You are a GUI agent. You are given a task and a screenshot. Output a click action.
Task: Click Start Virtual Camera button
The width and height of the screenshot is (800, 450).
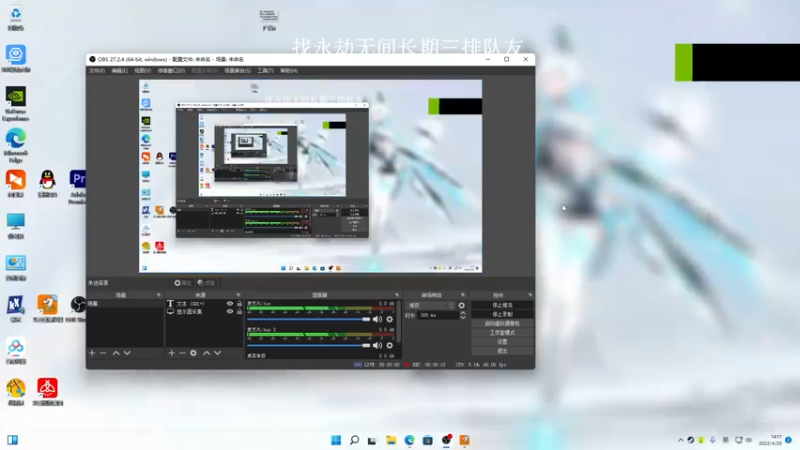[502, 323]
